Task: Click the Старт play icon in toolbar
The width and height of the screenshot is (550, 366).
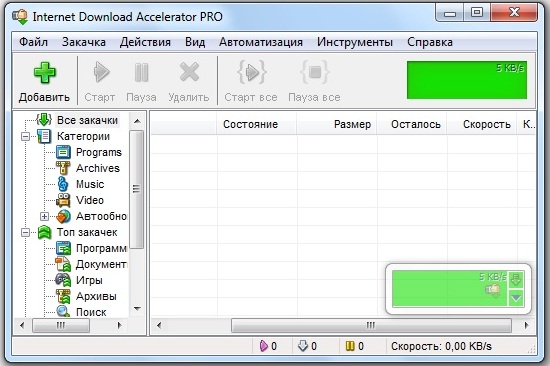Action: (101, 73)
